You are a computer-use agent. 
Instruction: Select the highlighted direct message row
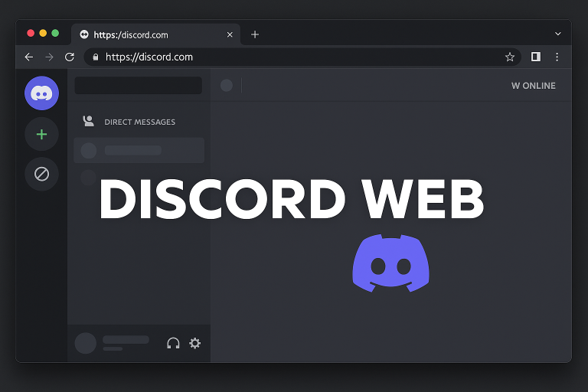(x=139, y=150)
